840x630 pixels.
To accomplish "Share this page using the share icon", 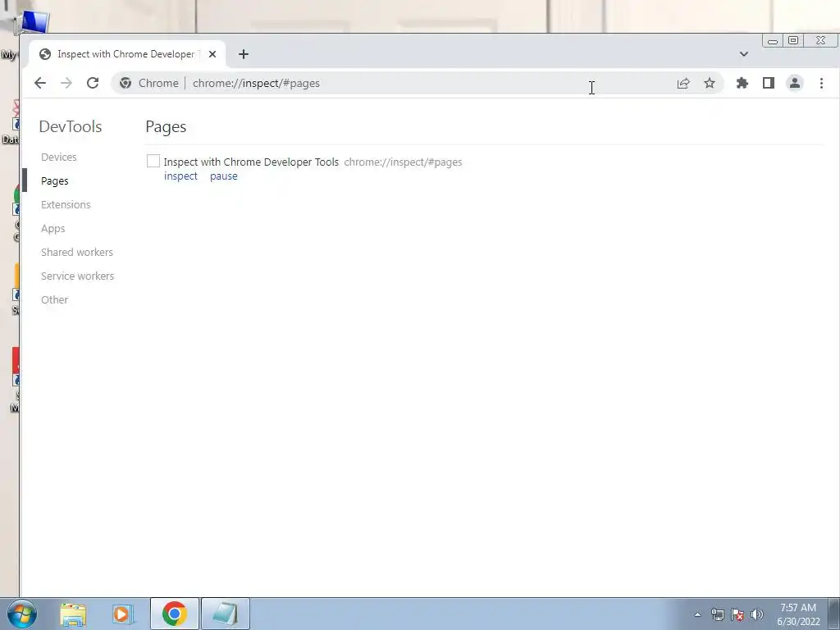I will pos(683,83).
